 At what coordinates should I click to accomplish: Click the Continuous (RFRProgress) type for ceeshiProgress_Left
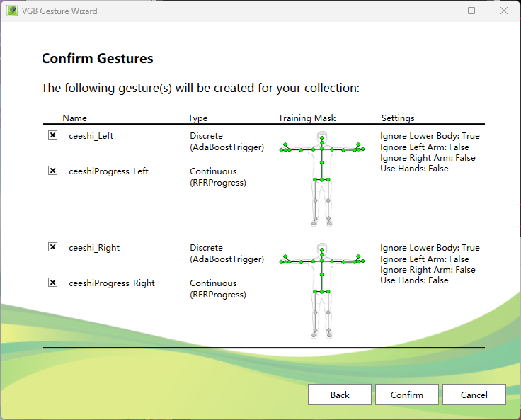tap(218, 177)
